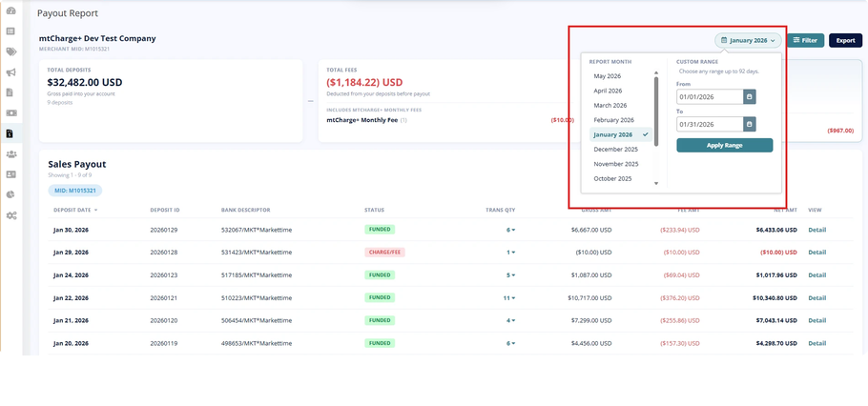
Task: Open calendar picker for From date
Action: [749, 97]
